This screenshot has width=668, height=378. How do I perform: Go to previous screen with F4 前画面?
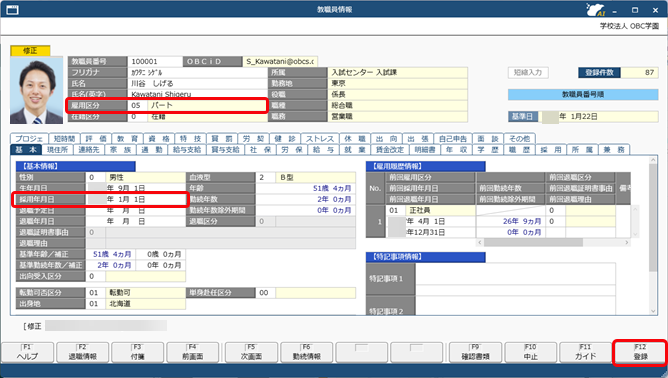click(193, 352)
